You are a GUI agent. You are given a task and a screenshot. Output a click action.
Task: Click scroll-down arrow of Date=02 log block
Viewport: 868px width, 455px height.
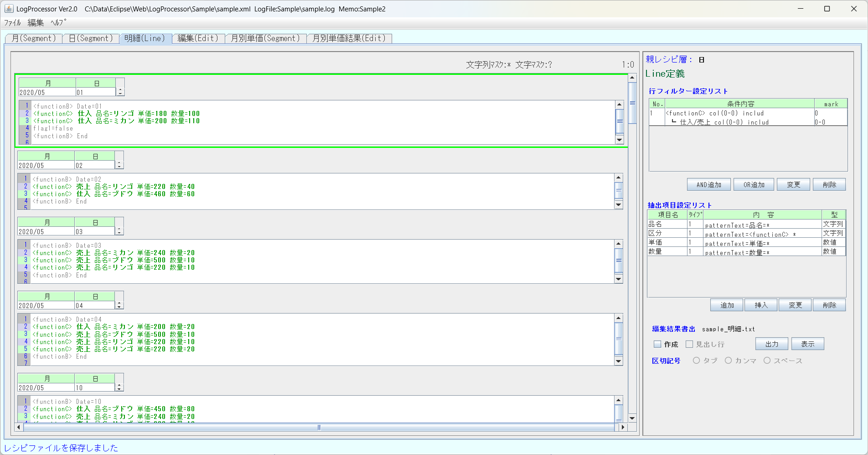619,205
